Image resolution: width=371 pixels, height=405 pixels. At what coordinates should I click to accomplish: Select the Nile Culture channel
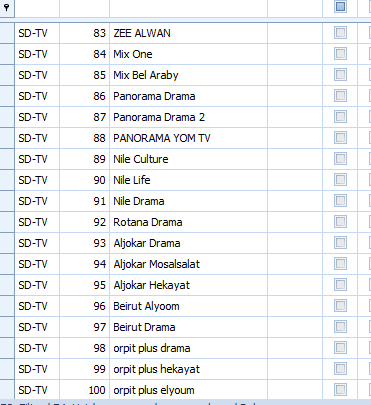coord(141,159)
